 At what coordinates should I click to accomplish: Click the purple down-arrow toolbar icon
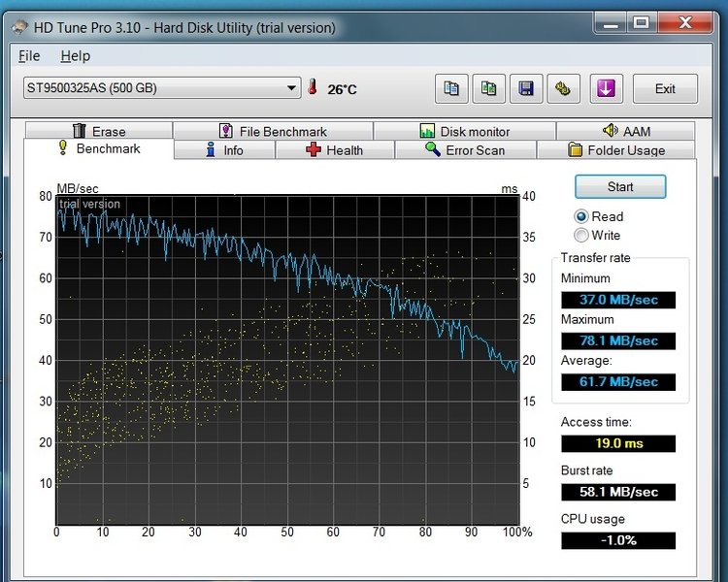pos(605,88)
